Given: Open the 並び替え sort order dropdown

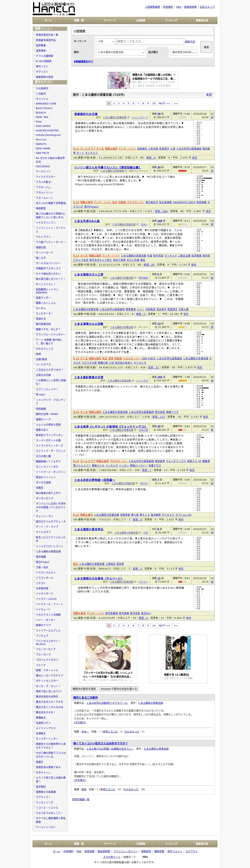Looking at the screenshot, I should [x=184, y=52].
